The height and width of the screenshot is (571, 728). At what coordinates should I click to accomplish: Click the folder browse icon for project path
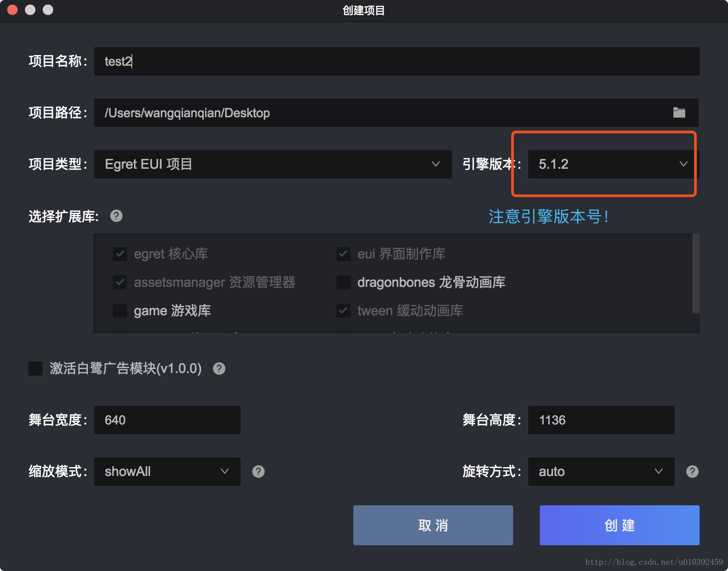pyautogui.click(x=679, y=113)
